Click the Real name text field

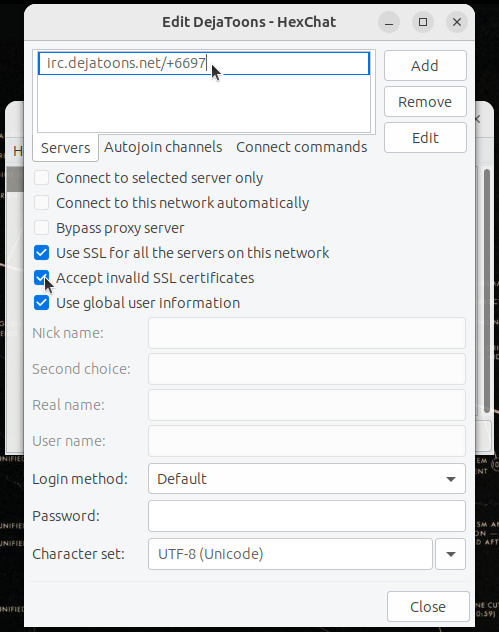(x=307, y=405)
